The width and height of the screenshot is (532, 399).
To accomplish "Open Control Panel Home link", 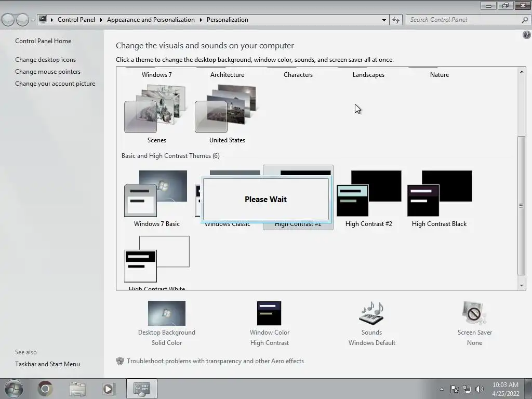I will 43,41.
